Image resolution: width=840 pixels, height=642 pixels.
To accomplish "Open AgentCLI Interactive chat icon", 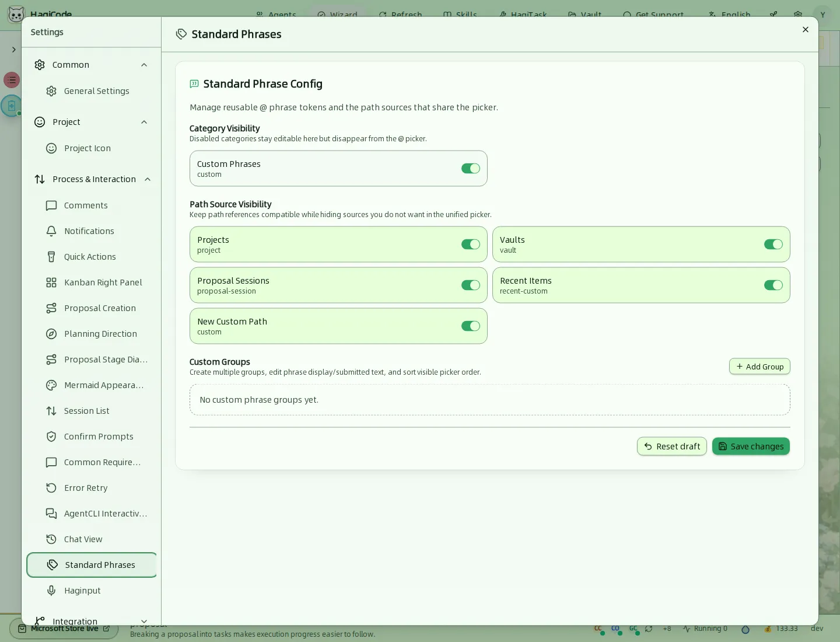I will (51, 514).
